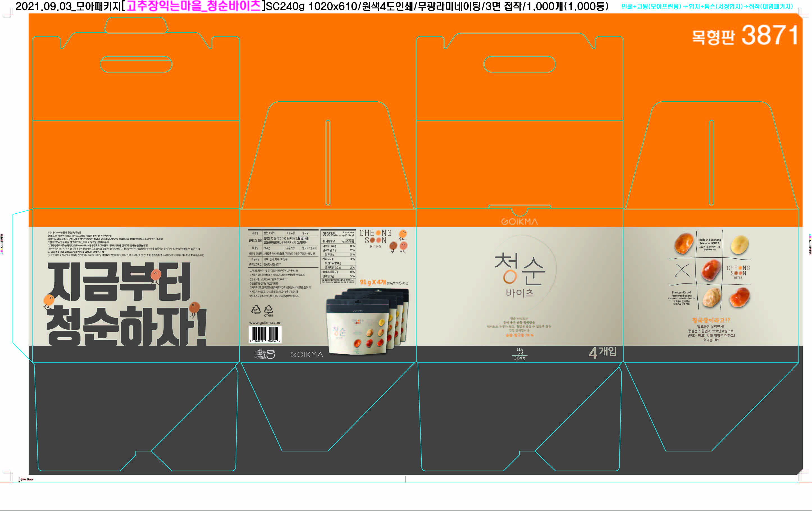The image size is (812, 511).
Task: Click the Sunchang gochujang village jar logo
Action: tap(265, 354)
